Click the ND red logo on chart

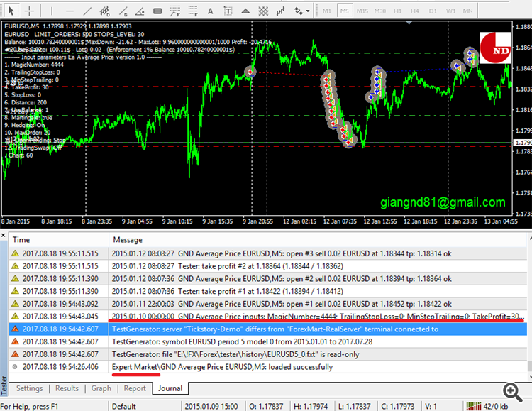495,48
